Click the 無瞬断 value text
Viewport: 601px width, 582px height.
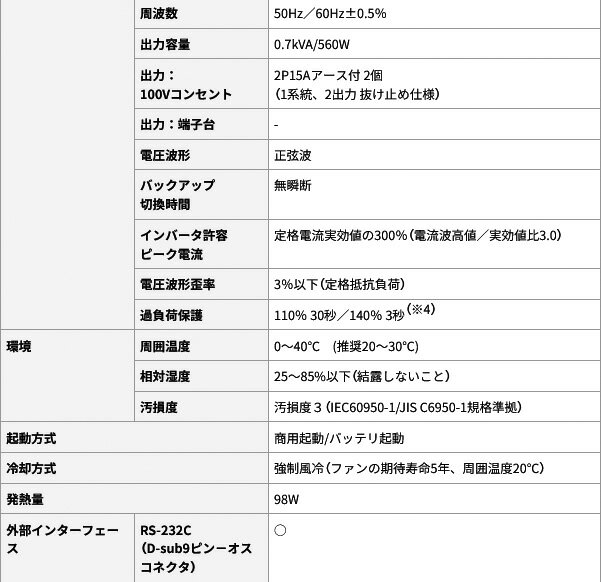[x=292, y=186]
